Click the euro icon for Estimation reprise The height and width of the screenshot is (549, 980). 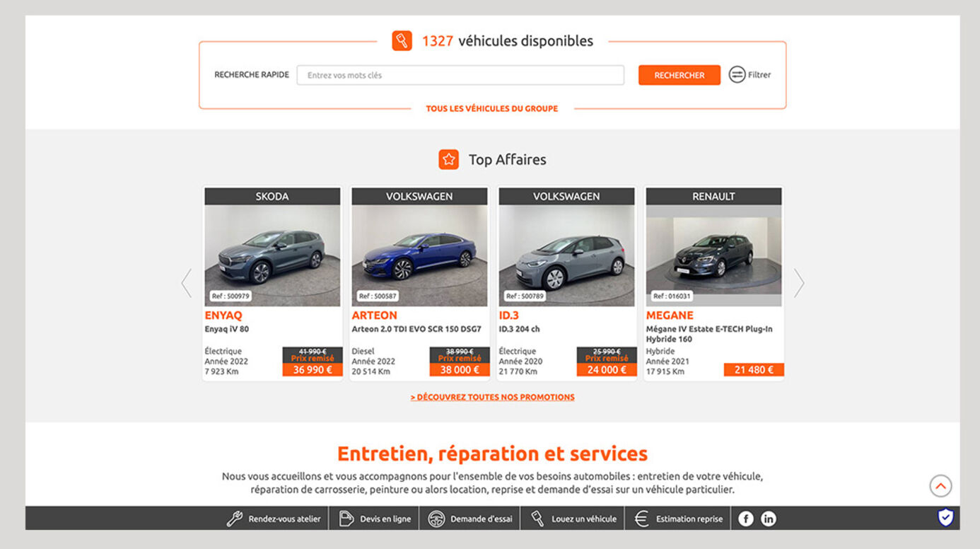point(641,519)
